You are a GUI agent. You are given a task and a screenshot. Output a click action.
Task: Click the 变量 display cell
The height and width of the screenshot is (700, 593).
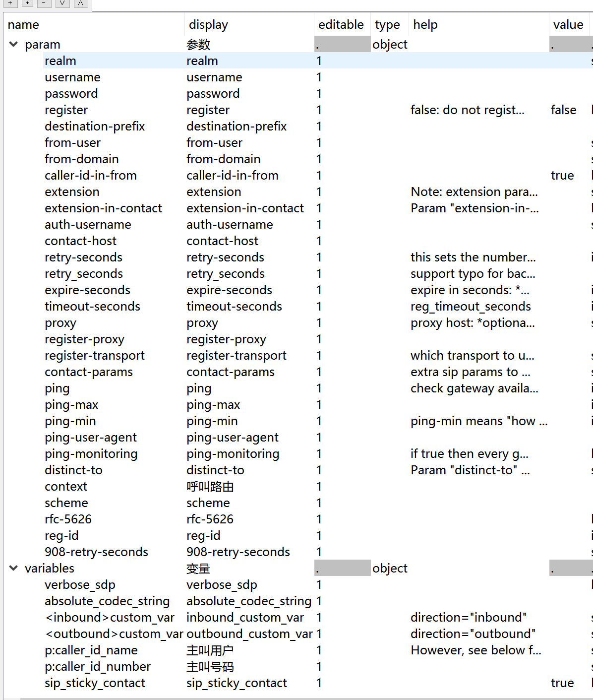point(198,569)
